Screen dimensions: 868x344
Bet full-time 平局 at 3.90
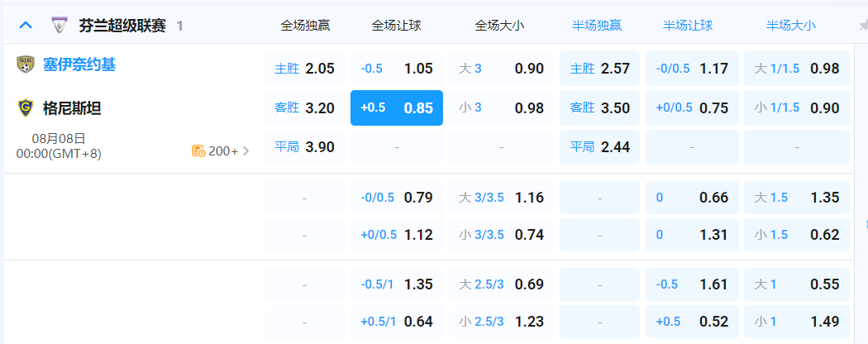point(304,147)
